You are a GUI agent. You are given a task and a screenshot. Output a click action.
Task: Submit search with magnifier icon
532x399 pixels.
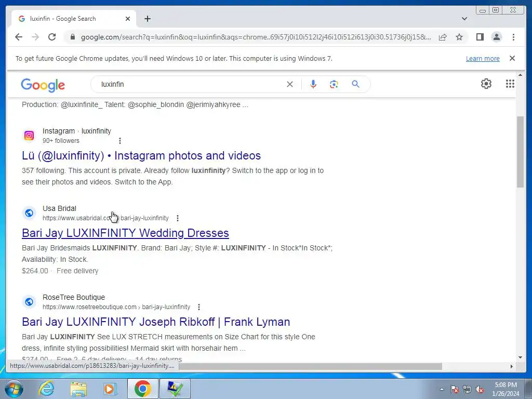[x=355, y=84]
